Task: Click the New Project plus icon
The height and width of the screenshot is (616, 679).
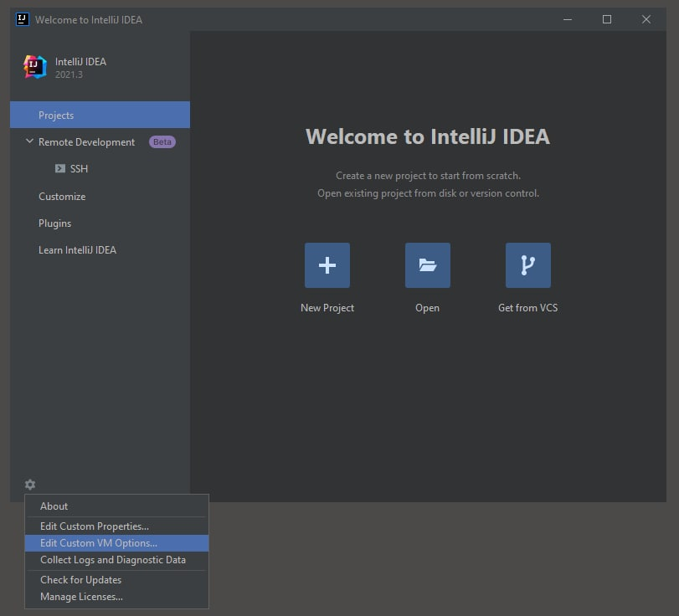Action: tap(327, 265)
